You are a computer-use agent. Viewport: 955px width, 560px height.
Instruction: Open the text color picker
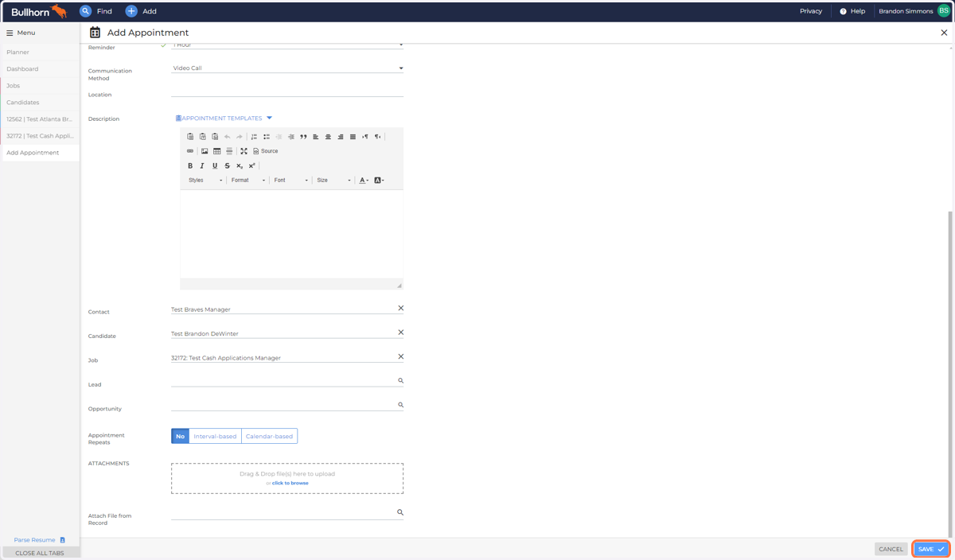tap(364, 181)
